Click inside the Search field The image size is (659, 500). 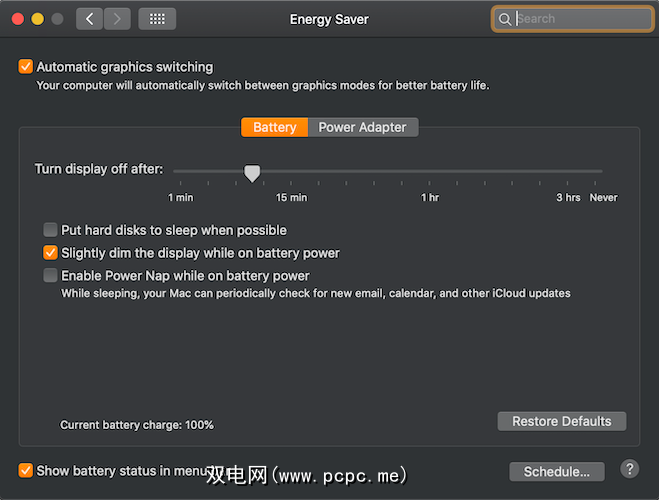(580, 19)
